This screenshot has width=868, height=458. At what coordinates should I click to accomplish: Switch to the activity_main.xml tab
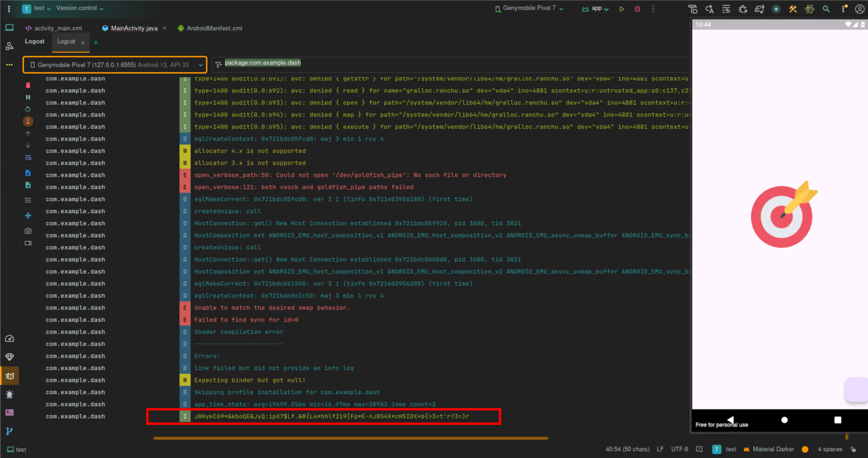point(54,28)
